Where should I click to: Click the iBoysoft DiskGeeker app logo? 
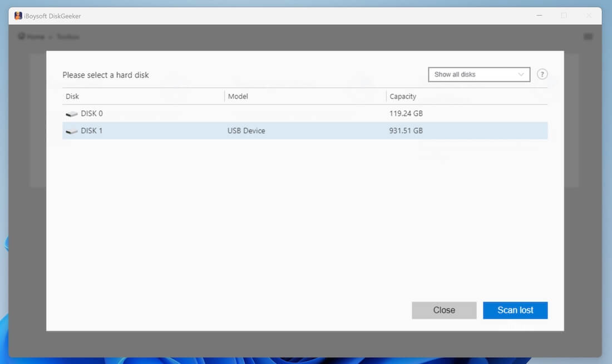pyautogui.click(x=18, y=16)
